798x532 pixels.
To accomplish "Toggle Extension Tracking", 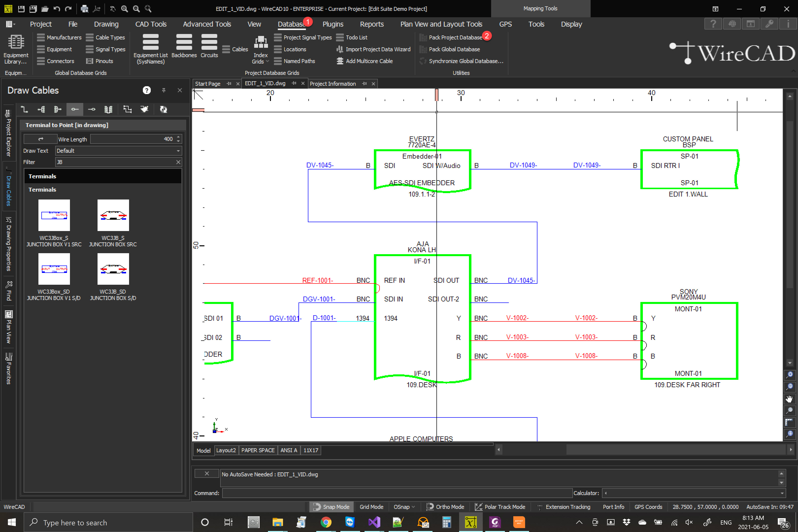I will pyautogui.click(x=564, y=507).
